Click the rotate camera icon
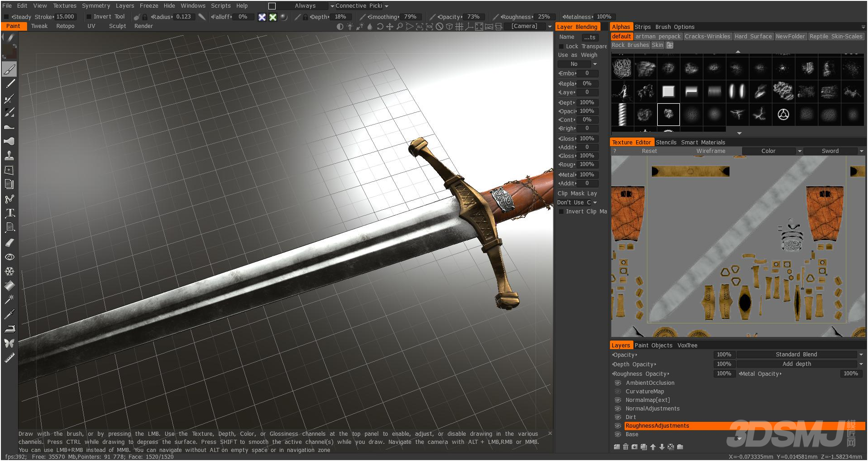868x461 pixels. coord(380,27)
